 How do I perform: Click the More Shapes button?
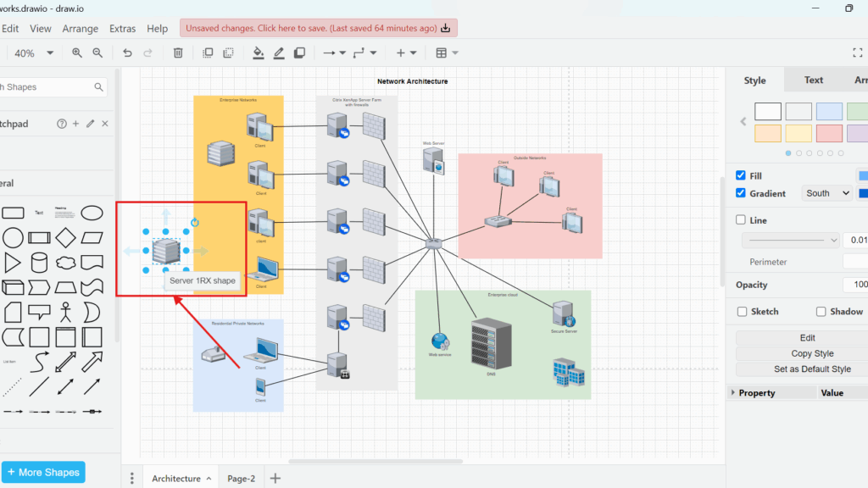43,471
